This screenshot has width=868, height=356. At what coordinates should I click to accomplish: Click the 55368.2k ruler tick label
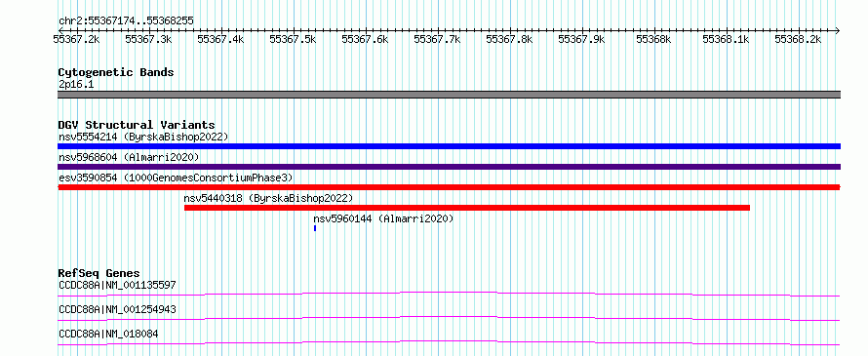coord(798,39)
